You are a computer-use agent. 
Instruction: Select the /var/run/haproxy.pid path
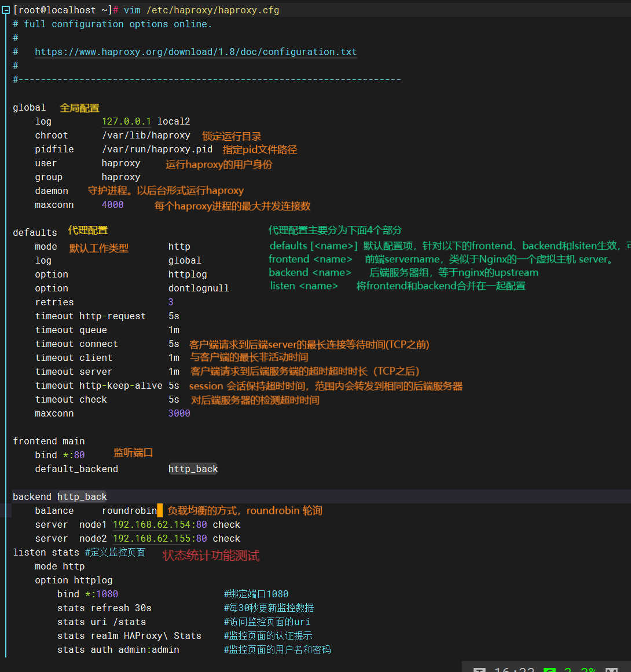tap(157, 149)
